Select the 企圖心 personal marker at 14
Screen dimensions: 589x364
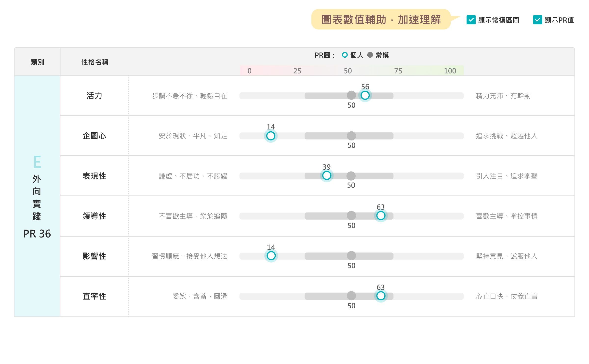271,136
